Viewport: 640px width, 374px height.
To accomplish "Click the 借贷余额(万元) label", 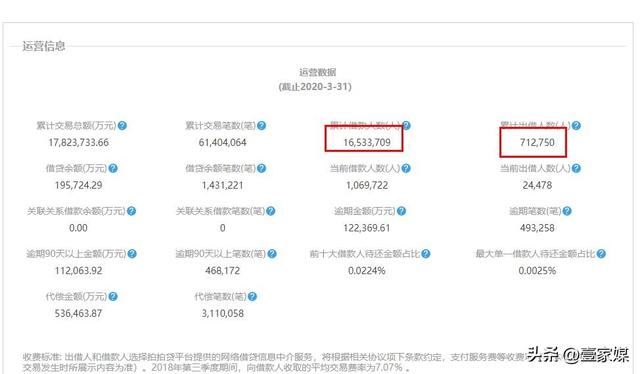I will pyautogui.click(x=76, y=168).
